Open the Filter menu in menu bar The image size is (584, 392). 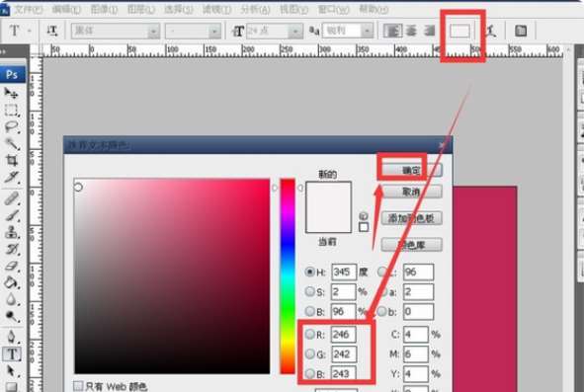click(216, 9)
